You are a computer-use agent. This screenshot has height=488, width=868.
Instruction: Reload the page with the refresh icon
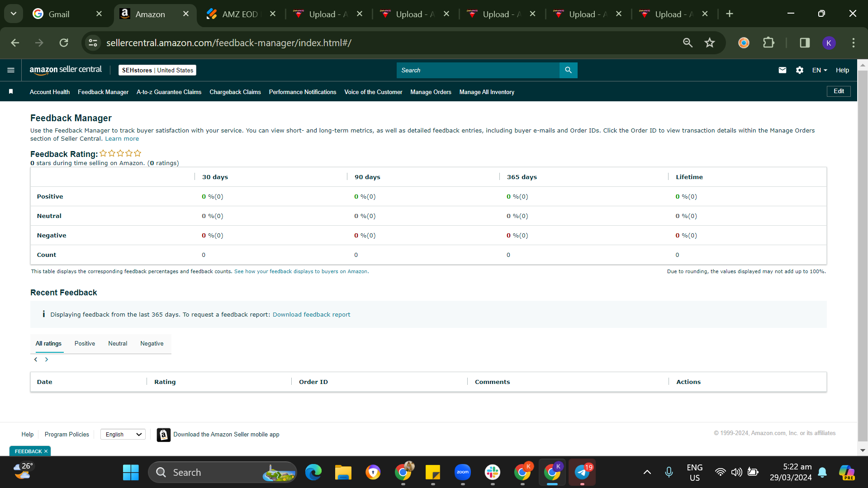[x=64, y=43]
